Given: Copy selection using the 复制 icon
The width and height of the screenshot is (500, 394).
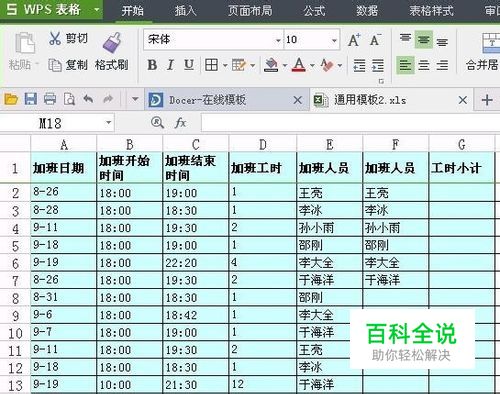Looking at the screenshot, I should [x=55, y=65].
